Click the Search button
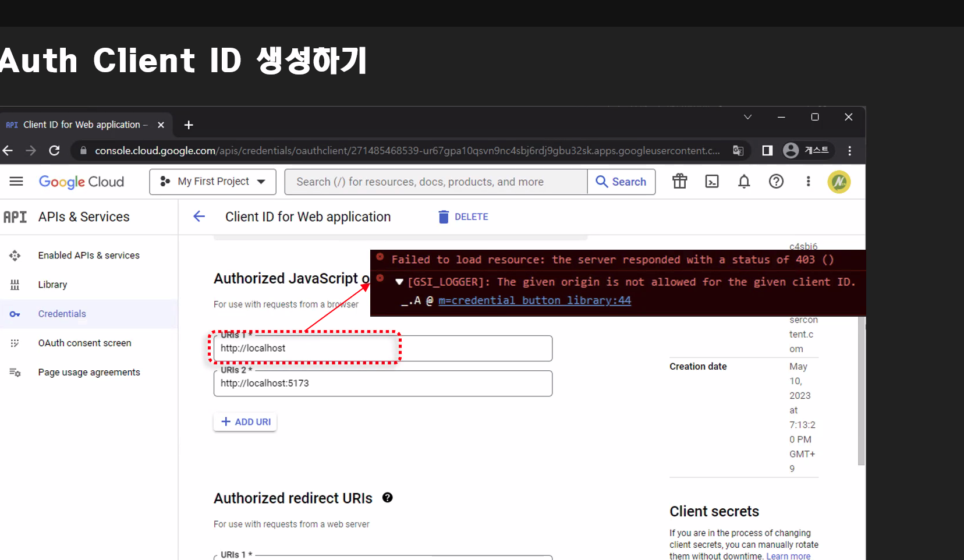This screenshot has width=964, height=560. 621,182
